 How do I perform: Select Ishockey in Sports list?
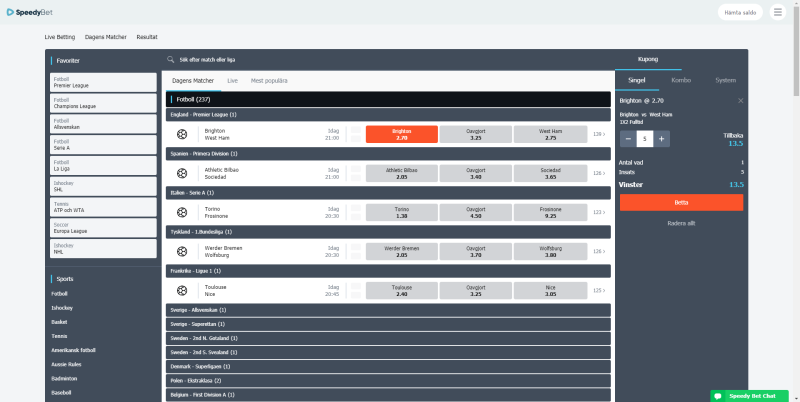(62, 308)
